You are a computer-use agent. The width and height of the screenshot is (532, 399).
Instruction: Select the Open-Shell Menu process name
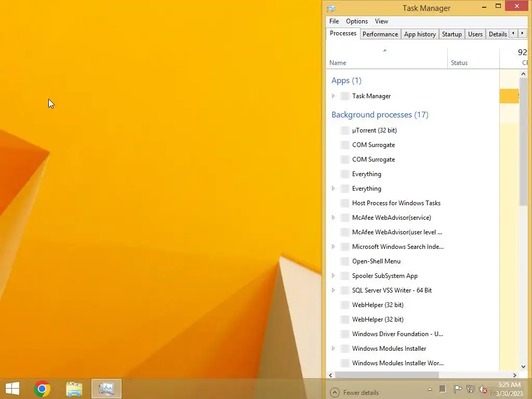[x=376, y=261]
